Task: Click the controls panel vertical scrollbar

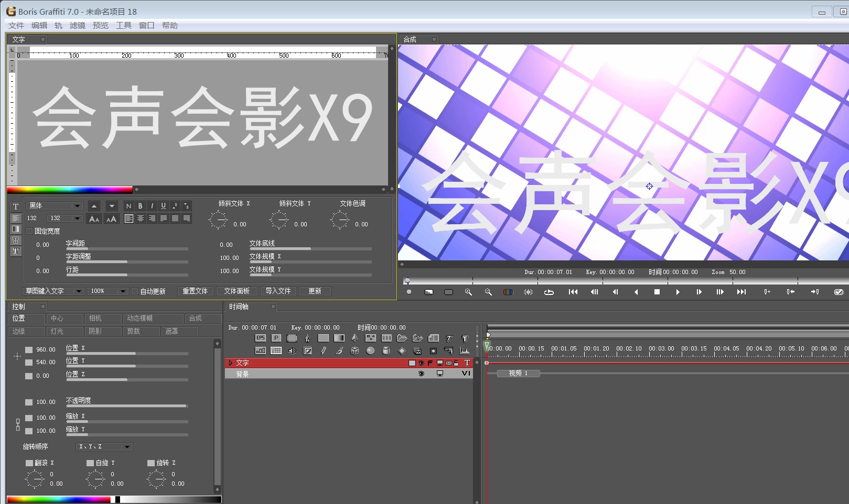Action: pyautogui.click(x=218, y=416)
